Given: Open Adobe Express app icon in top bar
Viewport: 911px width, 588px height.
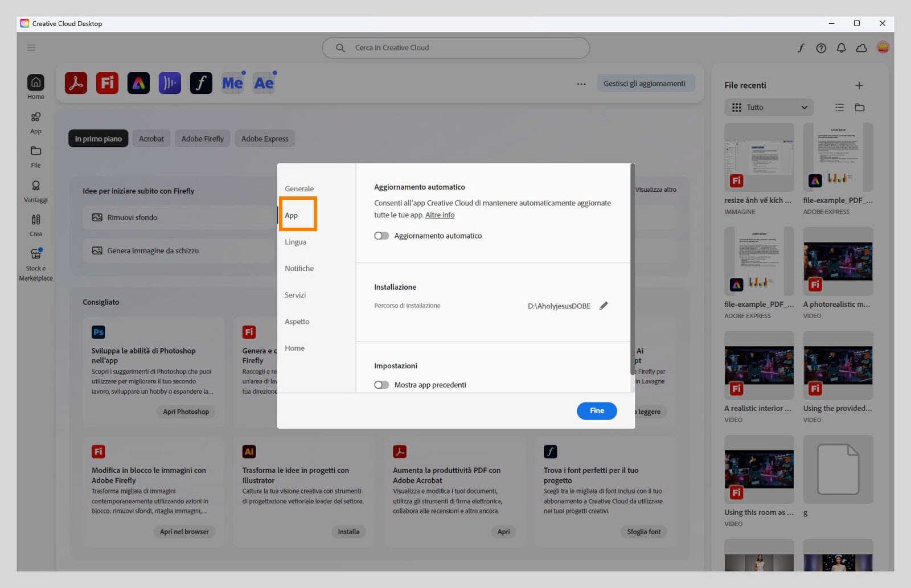Looking at the screenshot, I should point(138,83).
